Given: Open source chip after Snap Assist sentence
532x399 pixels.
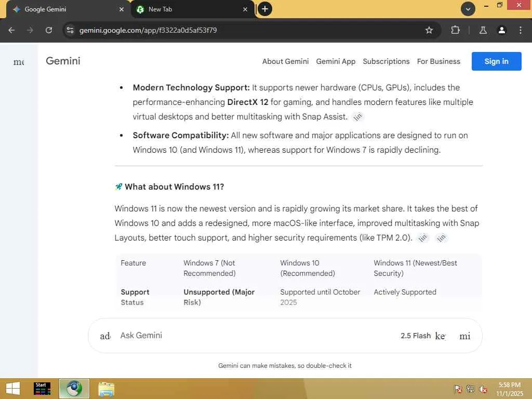Looking at the screenshot, I should pos(357,117).
